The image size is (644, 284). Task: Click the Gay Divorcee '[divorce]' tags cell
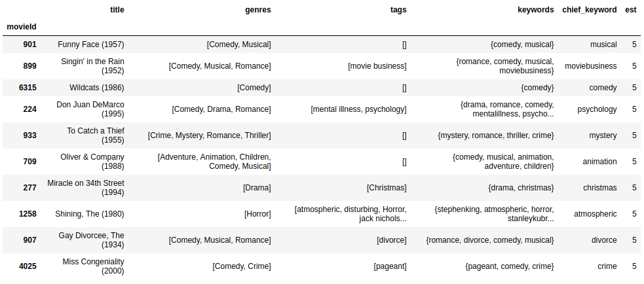391,240
